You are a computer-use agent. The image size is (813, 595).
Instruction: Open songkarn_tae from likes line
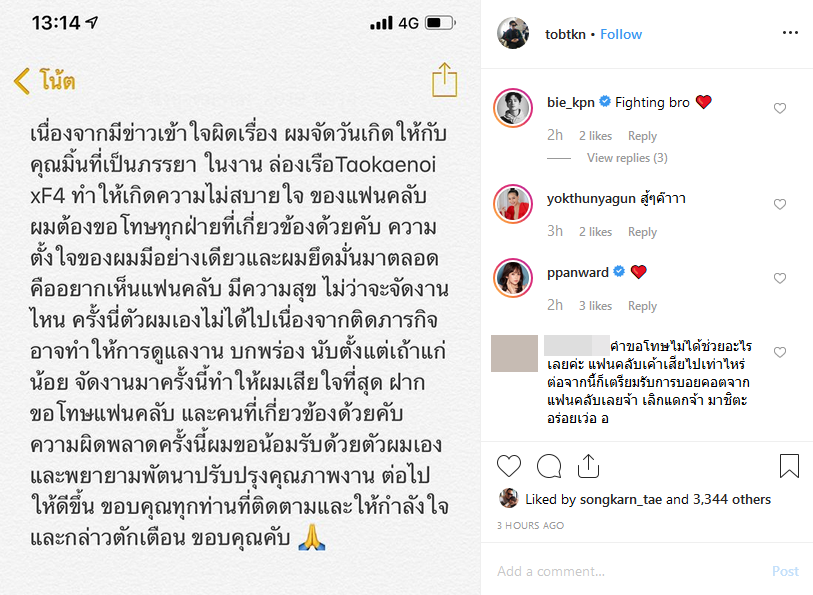[x=621, y=499]
